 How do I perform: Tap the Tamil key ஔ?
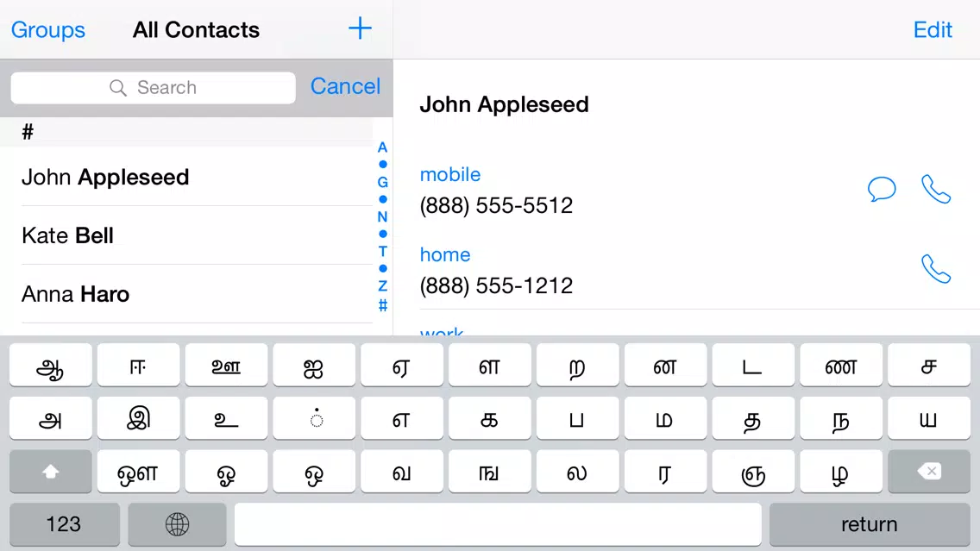138,472
